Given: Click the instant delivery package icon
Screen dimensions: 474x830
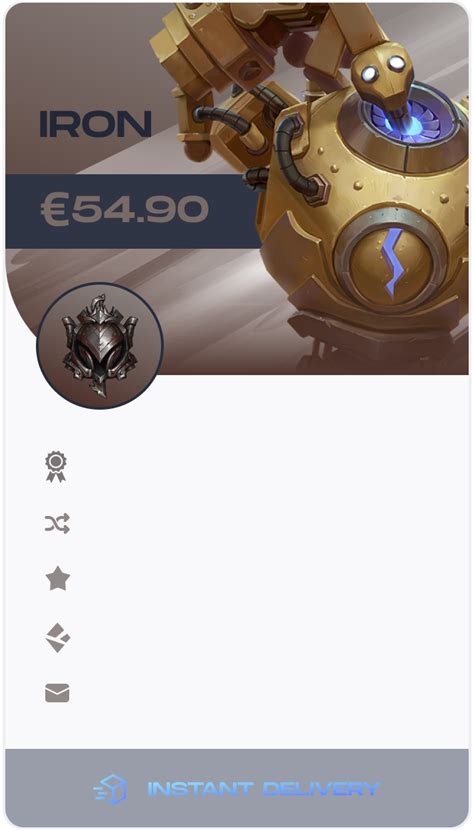Looking at the screenshot, I should tap(110, 789).
